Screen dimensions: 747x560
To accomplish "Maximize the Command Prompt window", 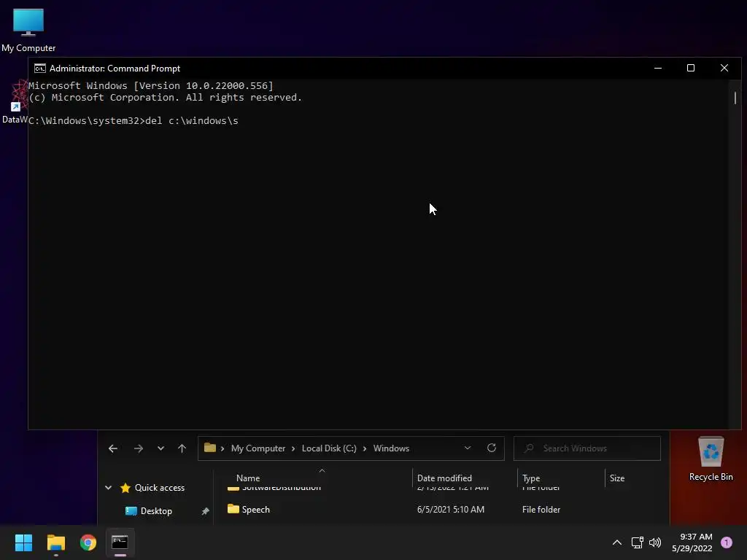I will coord(690,68).
